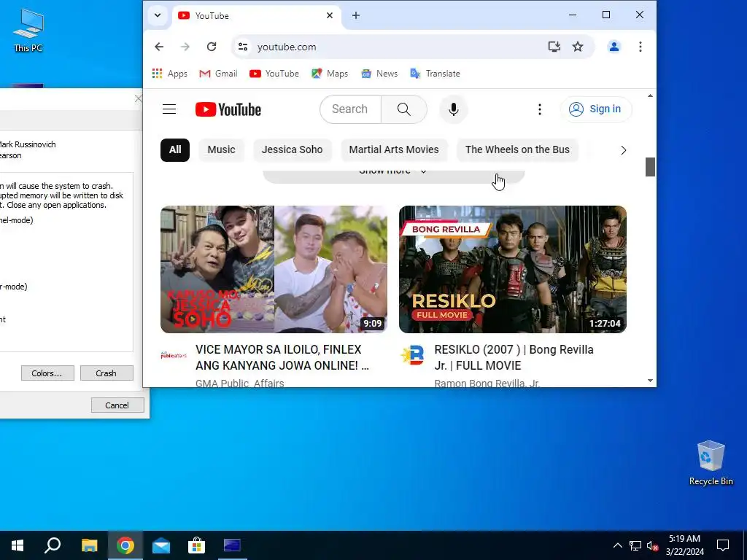747x560 pixels.
Task: Close the YouTube tab
Action: click(x=330, y=15)
